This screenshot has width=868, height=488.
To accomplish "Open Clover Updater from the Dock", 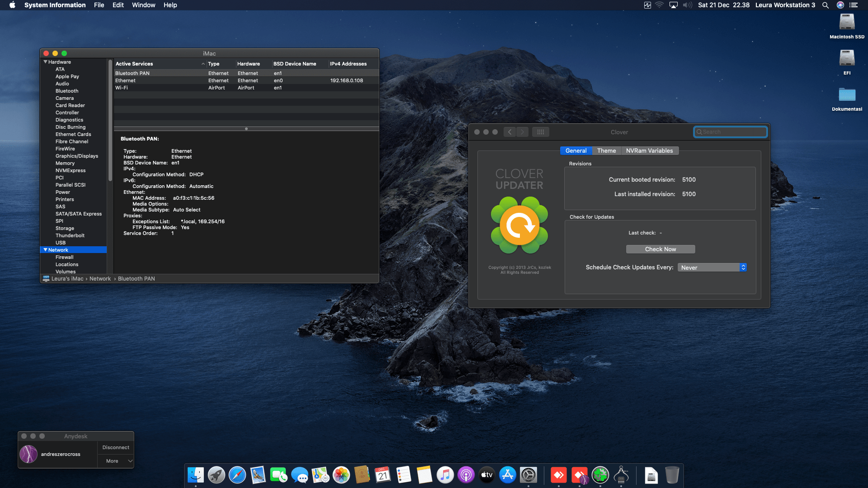I will tap(600, 475).
